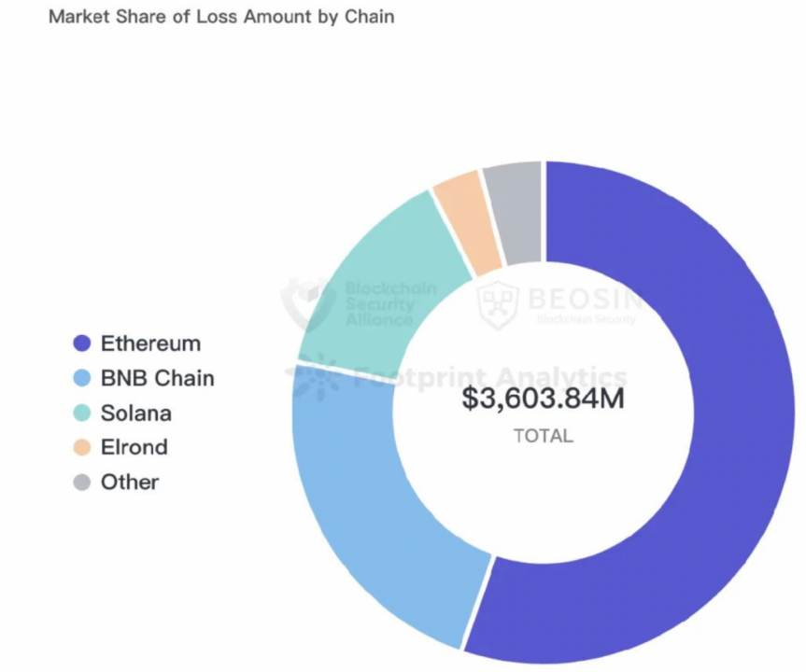The image size is (806, 672).
Task: Click the BEOSIN shield watermark logo
Action: (497, 305)
